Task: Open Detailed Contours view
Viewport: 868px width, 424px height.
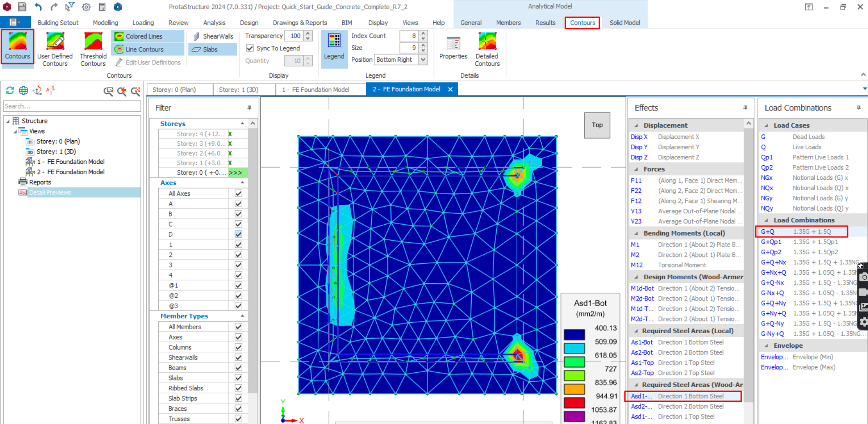Action: 487,49
